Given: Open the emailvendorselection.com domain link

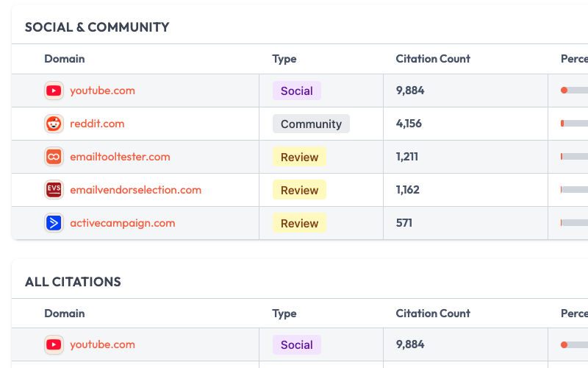Looking at the screenshot, I should pos(136,190).
